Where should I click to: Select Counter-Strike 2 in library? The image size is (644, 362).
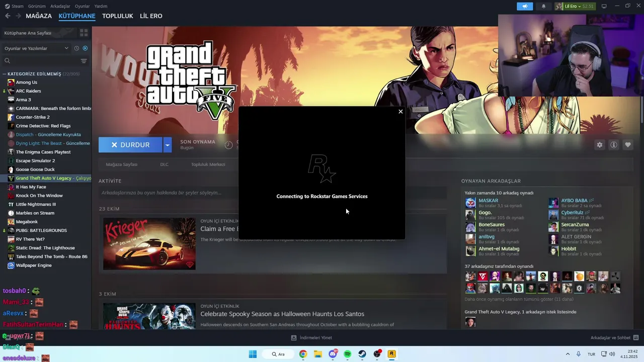point(33,117)
